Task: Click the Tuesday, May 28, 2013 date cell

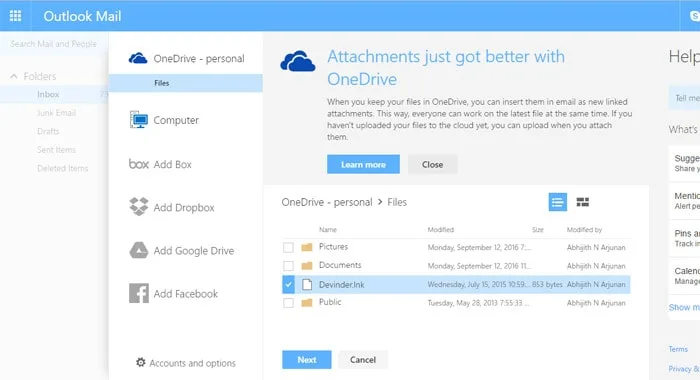Action: pyautogui.click(x=479, y=303)
